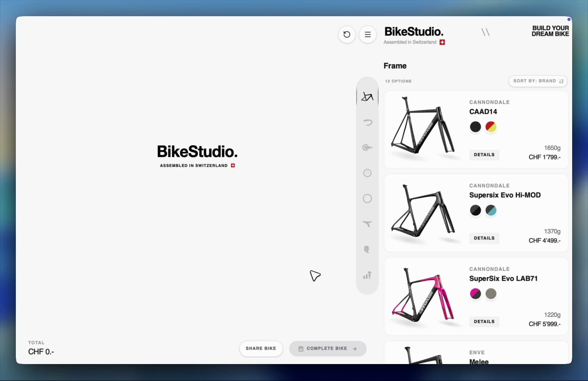
Task: Open the hamburger menu button
Action: [368, 35]
